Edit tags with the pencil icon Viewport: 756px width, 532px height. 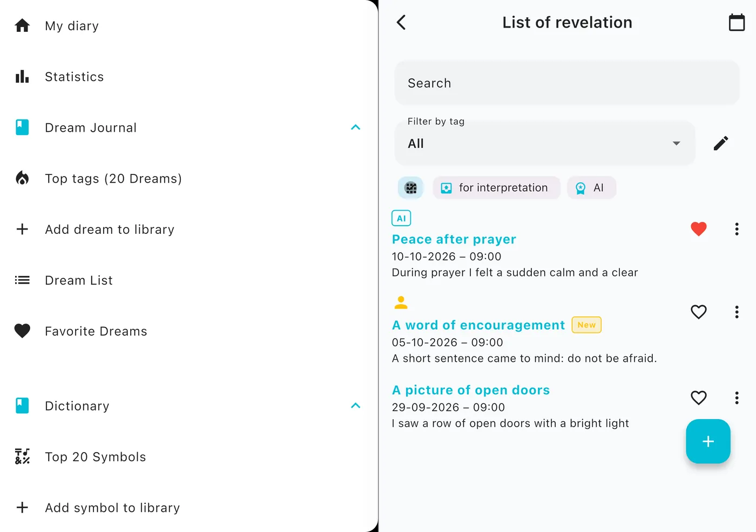coord(721,143)
